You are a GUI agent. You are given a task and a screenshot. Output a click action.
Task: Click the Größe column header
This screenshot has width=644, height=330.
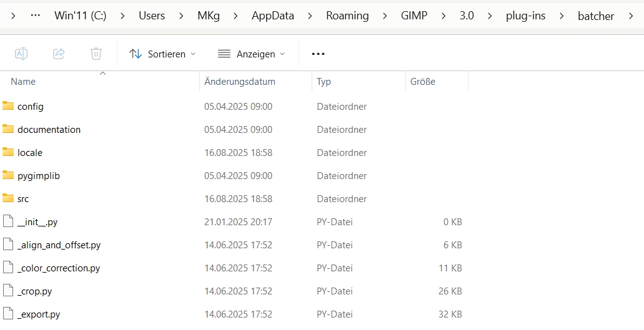[423, 82]
